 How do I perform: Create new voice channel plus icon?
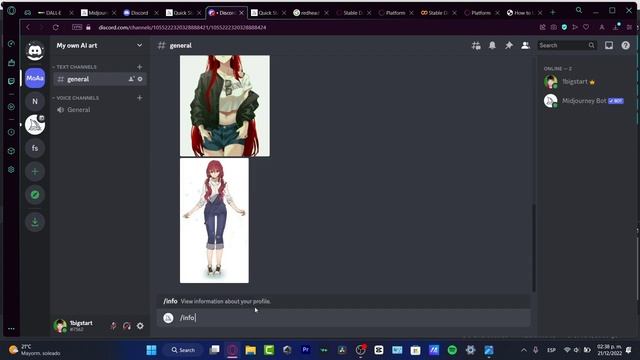[140, 98]
